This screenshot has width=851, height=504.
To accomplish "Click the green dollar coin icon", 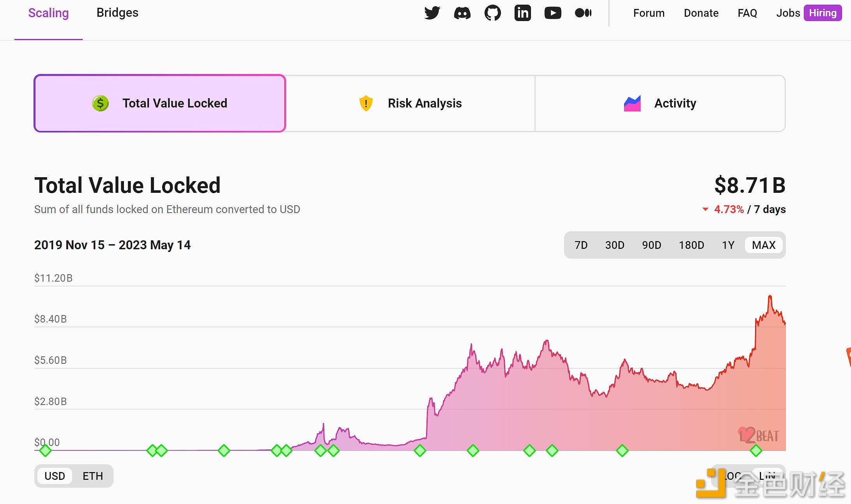I will 100,103.
